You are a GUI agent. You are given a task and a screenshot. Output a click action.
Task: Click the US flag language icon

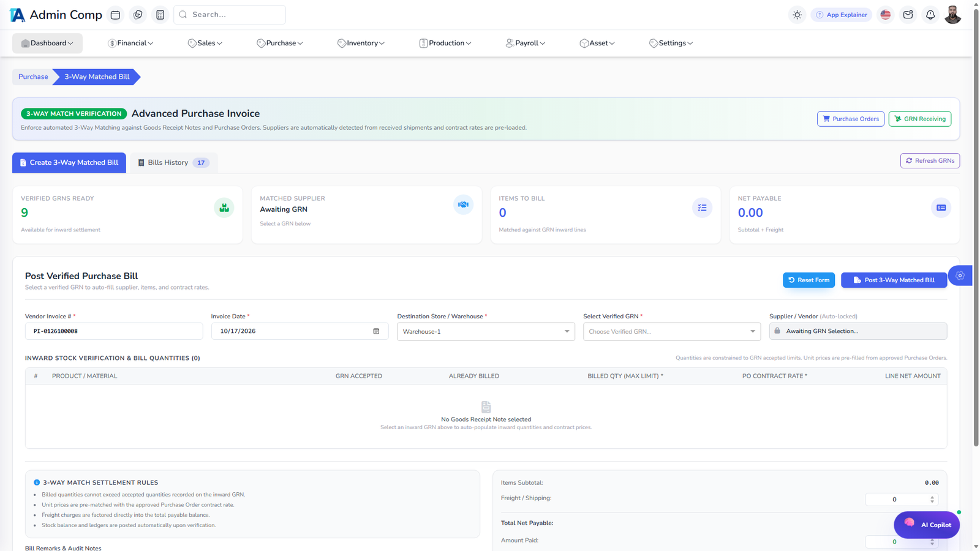click(x=886, y=15)
